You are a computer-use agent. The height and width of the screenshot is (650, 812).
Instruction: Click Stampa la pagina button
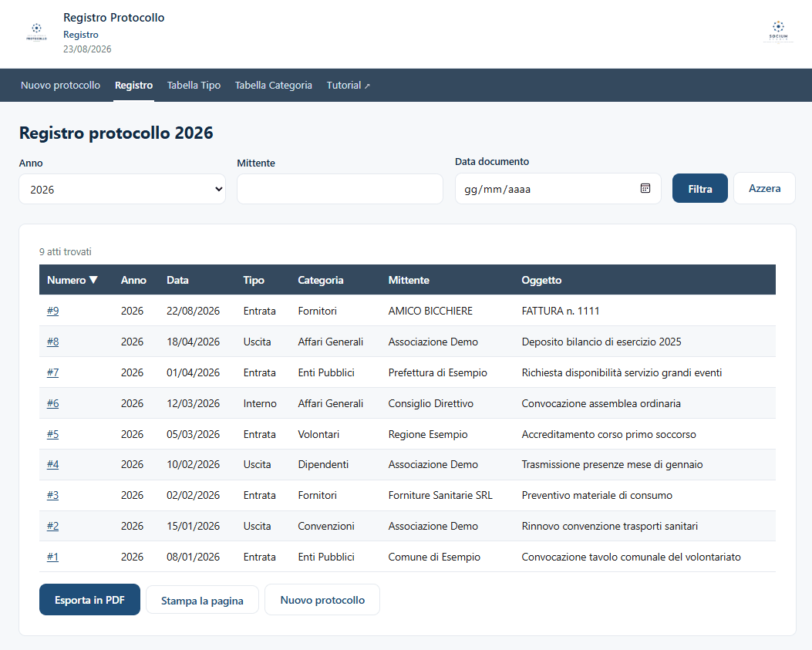click(x=202, y=601)
